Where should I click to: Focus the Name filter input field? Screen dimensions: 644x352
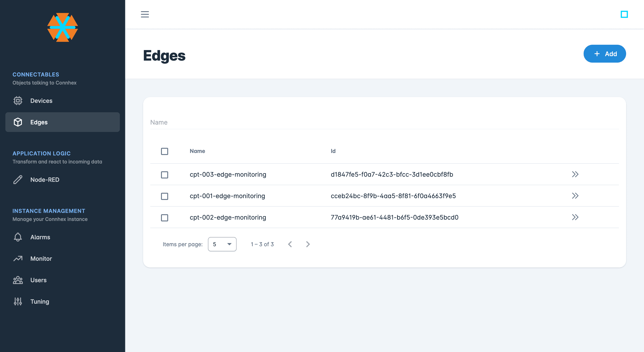tap(384, 122)
